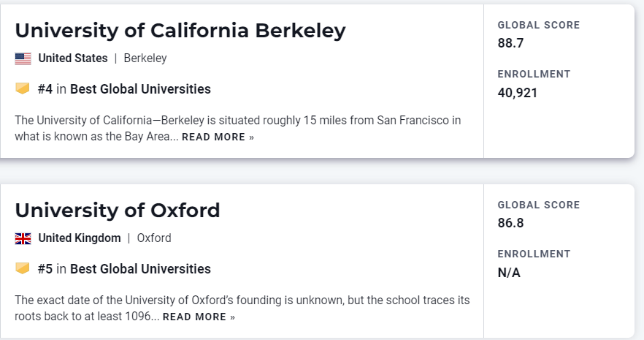Click the gold badge icon beside #4 ranking
The image size is (644, 340).
pyautogui.click(x=23, y=88)
